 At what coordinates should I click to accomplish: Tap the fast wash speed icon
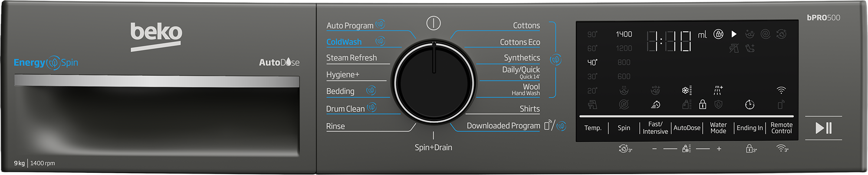656,105
